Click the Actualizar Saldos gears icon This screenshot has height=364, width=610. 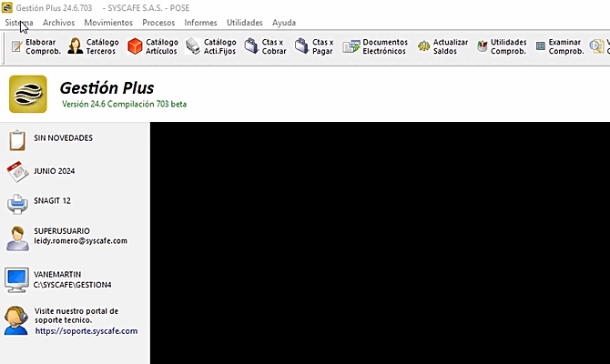[423, 46]
